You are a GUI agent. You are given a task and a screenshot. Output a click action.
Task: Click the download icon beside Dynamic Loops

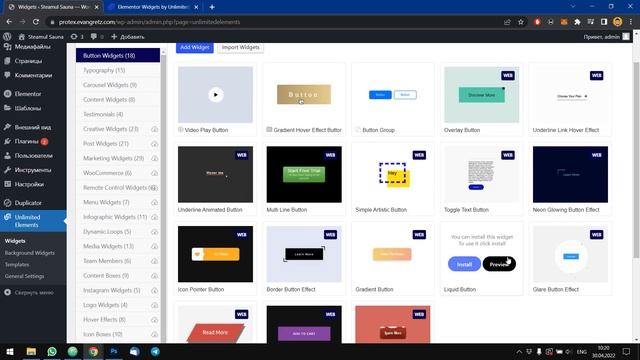(x=154, y=232)
